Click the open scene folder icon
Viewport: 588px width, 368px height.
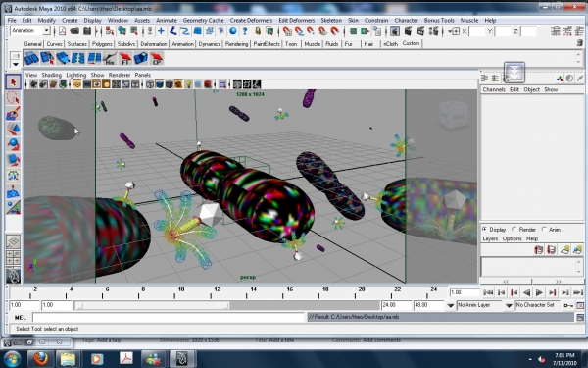(x=74, y=31)
